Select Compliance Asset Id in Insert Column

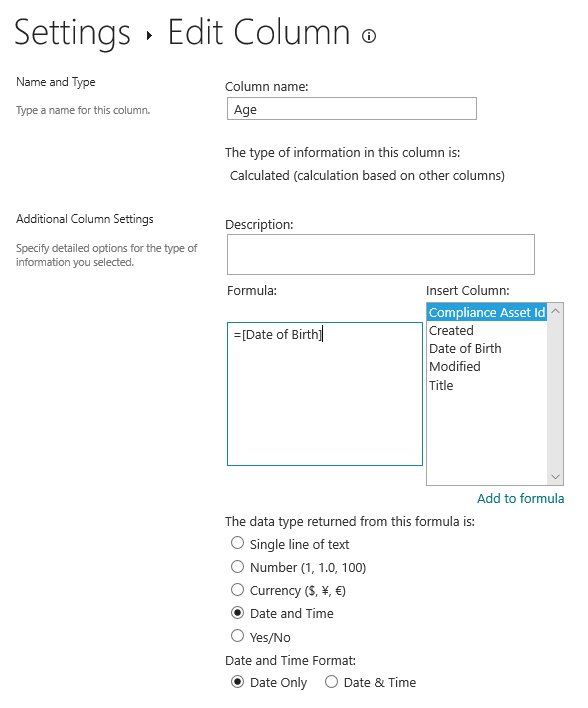487,312
